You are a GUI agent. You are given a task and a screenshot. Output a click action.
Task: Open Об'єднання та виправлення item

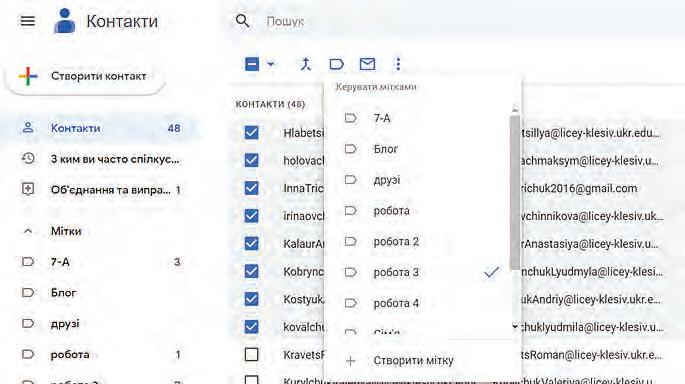[100, 190]
